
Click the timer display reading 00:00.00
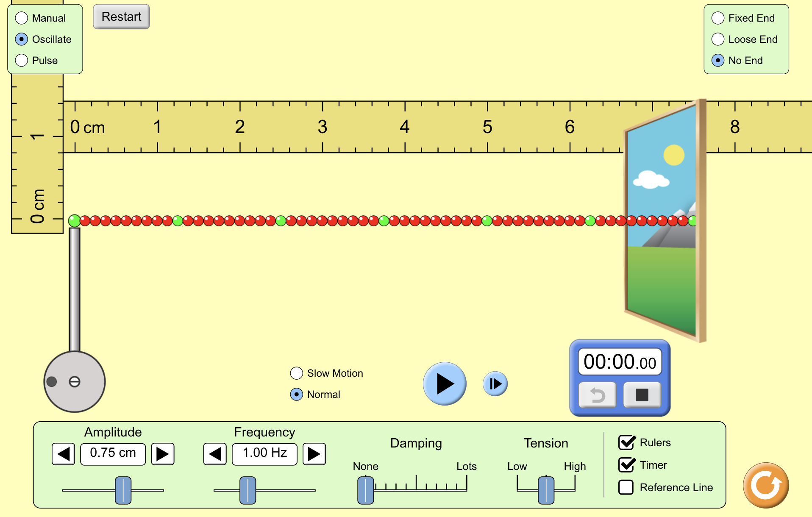coord(620,362)
